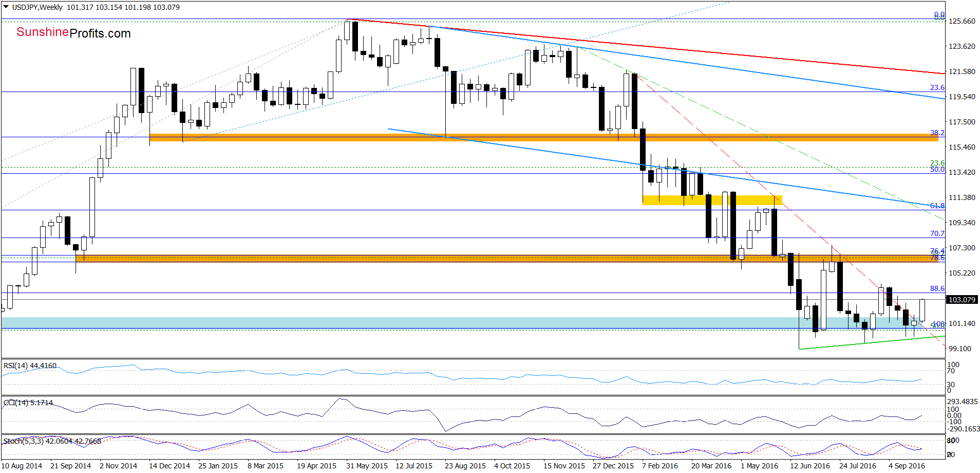Click the 15 Nov 2015 date label
Screen dimensions: 980x473
coord(564,466)
